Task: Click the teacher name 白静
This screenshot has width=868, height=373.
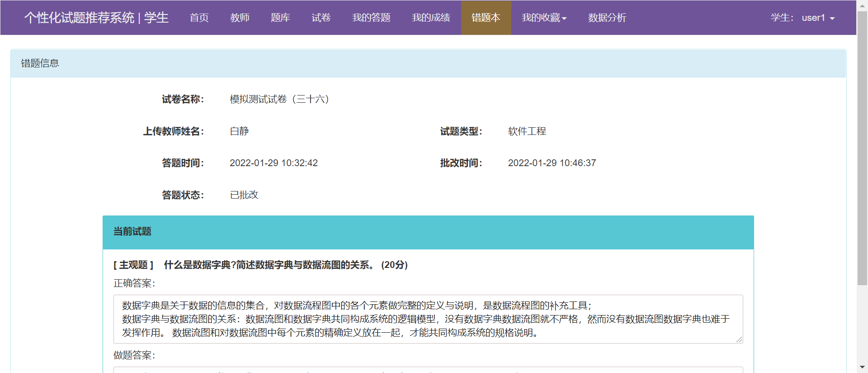Action: [239, 131]
